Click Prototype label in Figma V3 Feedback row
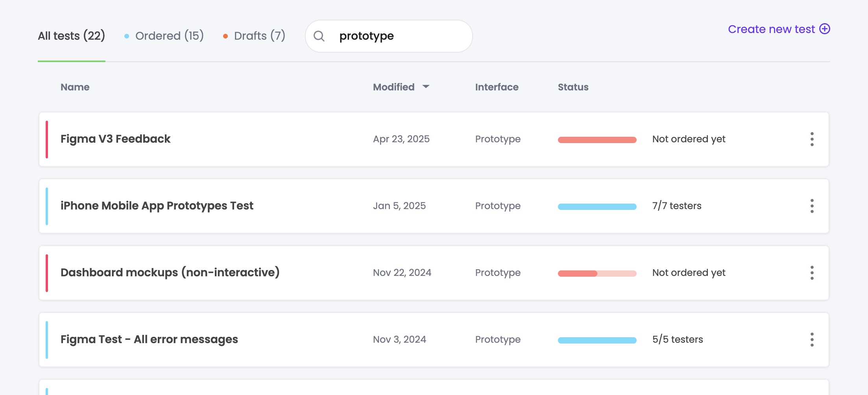The image size is (868, 395). point(498,140)
